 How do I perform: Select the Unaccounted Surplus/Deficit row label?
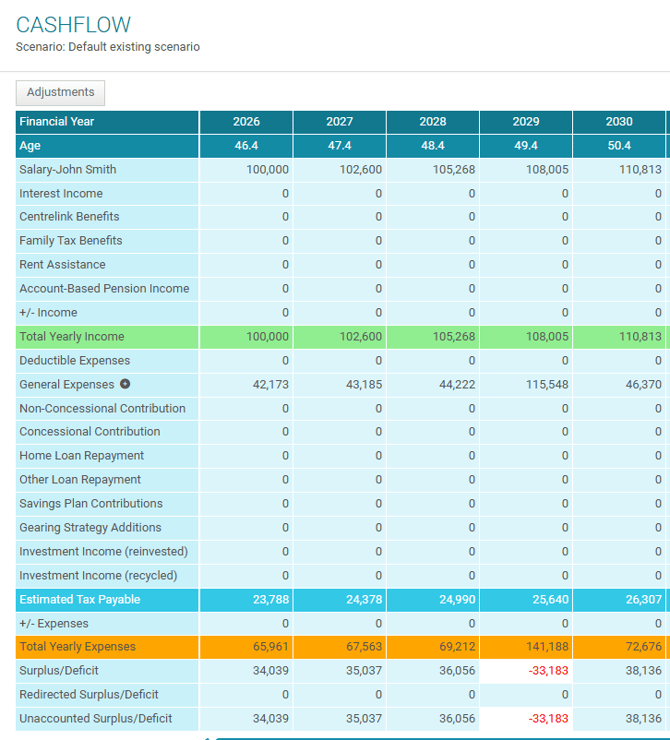[x=96, y=719]
